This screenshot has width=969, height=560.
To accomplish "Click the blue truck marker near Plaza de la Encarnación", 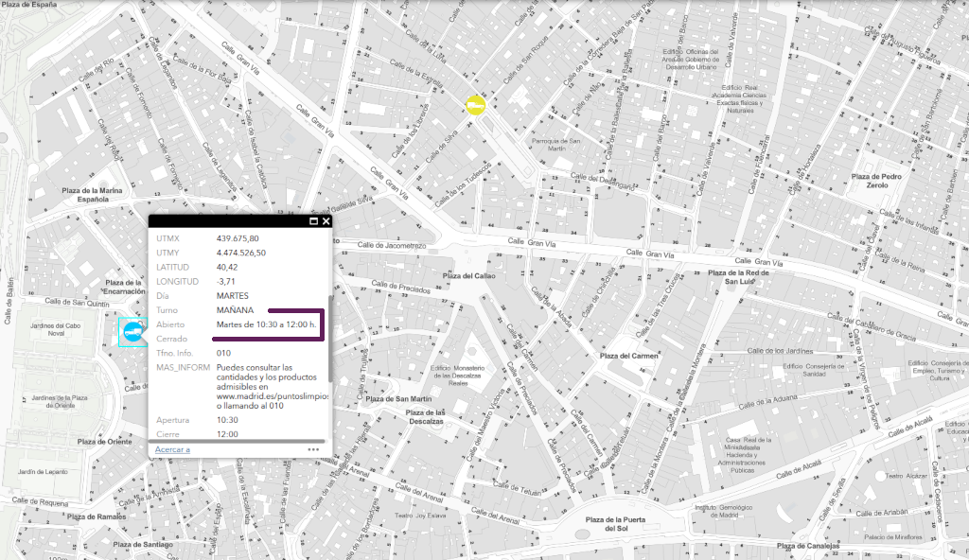I will pyautogui.click(x=132, y=331).
